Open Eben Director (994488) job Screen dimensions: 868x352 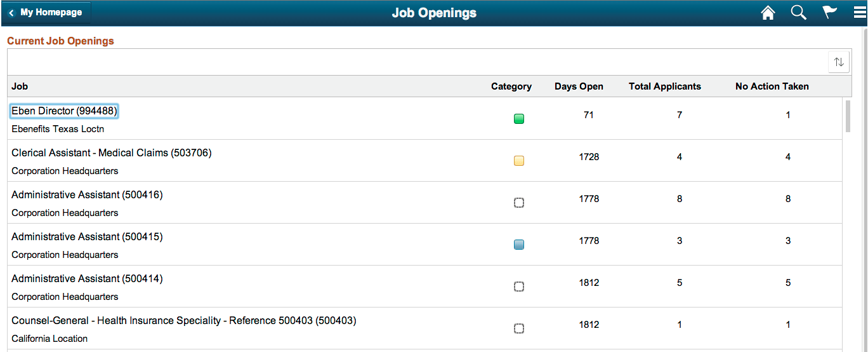click(x=64, y=111)
